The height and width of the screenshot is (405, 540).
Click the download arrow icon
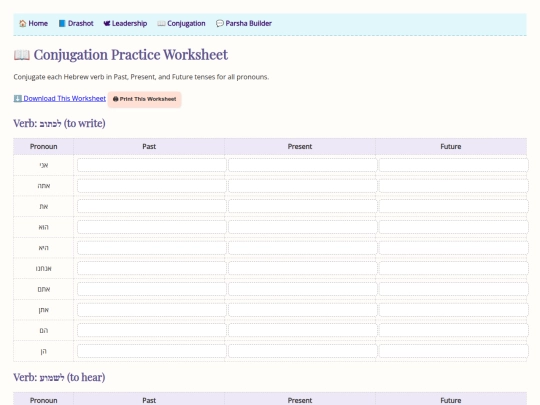click(18, 98)
